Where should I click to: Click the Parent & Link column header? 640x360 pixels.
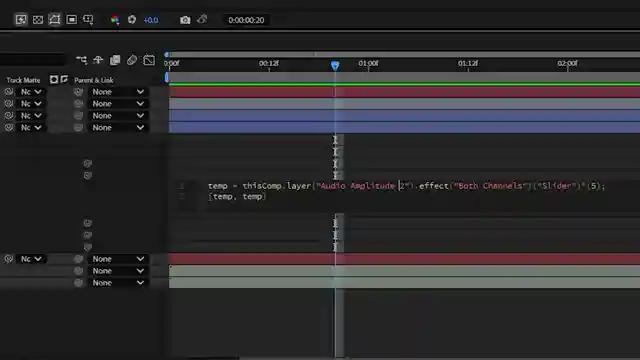pyautogui.click(x=94, y=80)
